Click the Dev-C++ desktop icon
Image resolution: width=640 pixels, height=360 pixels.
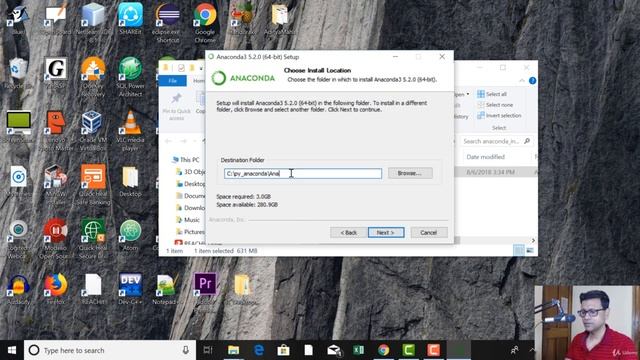130,289
